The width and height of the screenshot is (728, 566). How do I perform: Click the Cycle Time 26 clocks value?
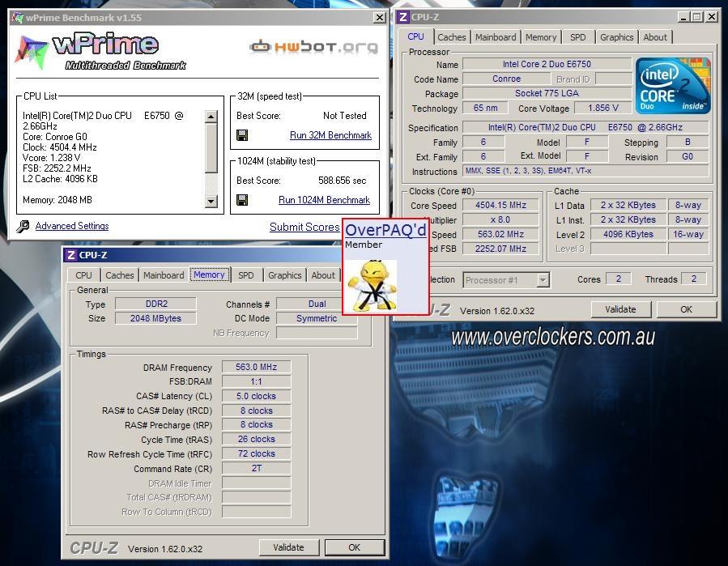pos(256,439)
